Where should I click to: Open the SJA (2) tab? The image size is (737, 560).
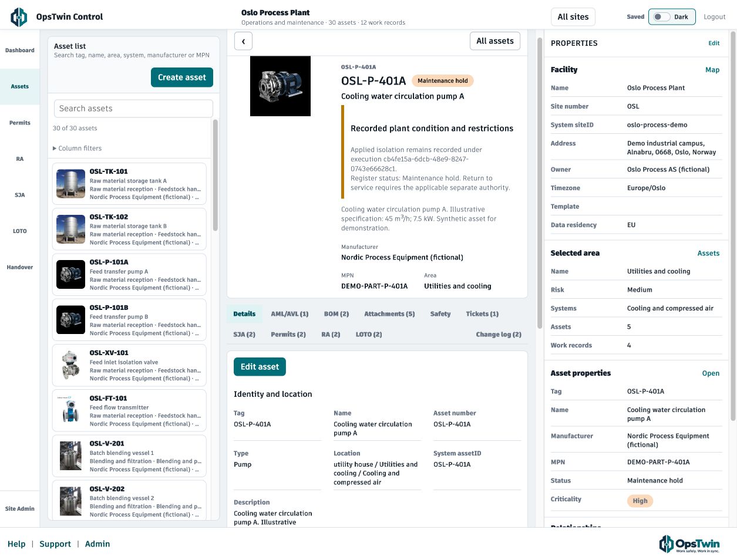coord(244,335)
